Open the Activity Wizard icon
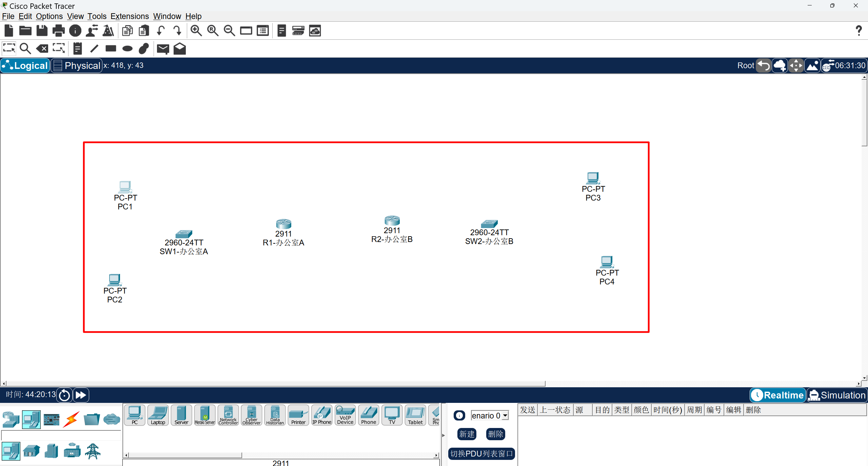The height and width of the screenshot is (466, 868). (92, 31)
